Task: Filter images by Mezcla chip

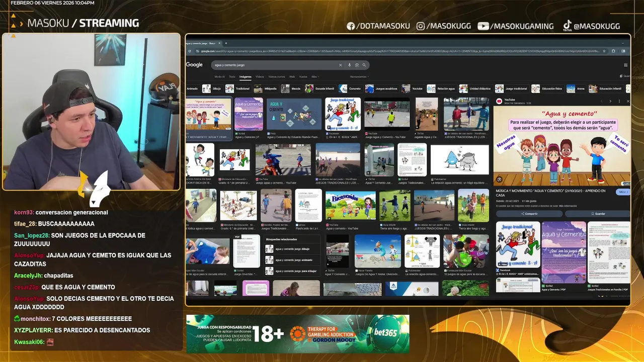Action: (291, 88)
